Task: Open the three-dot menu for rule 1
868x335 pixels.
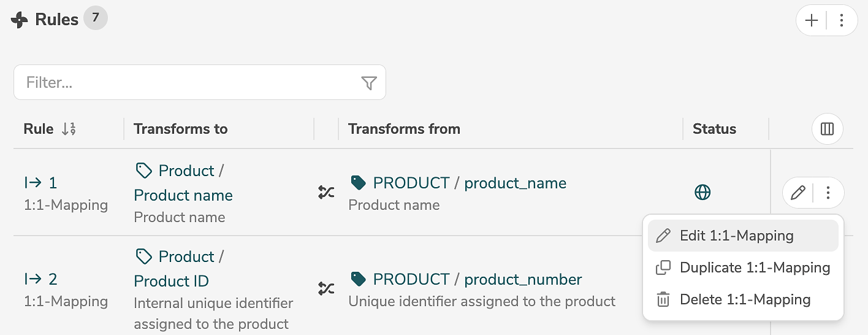Action: (x=828, y=193)
